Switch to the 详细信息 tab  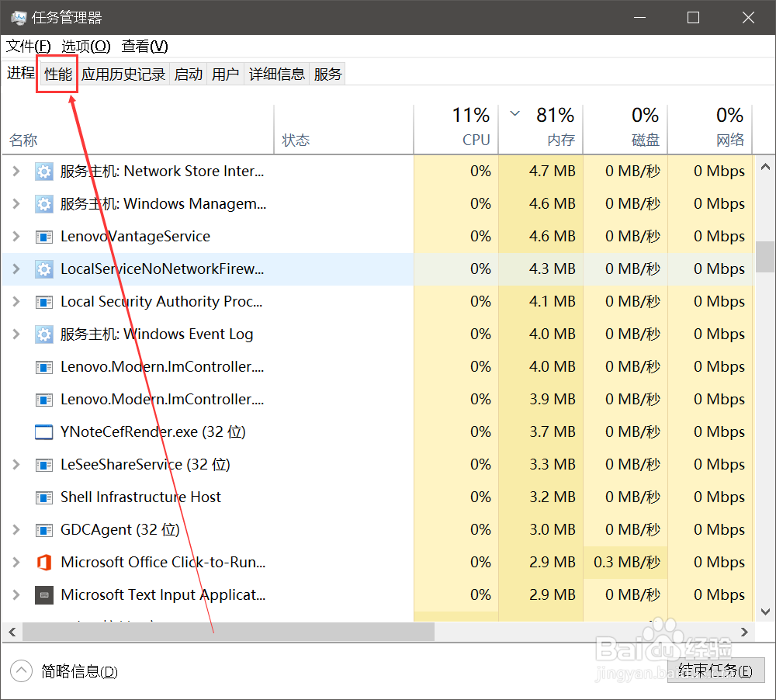click(x=277, y=75)
